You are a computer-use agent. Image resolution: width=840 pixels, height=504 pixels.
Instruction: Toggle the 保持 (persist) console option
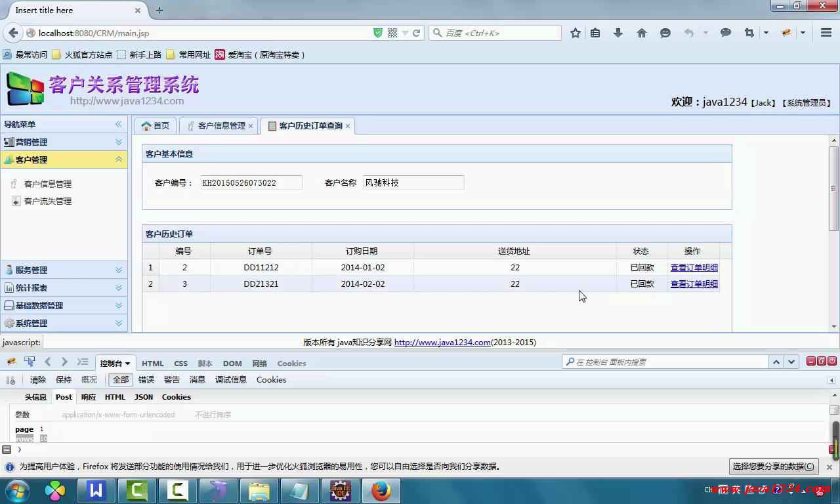tap(64, 380)
